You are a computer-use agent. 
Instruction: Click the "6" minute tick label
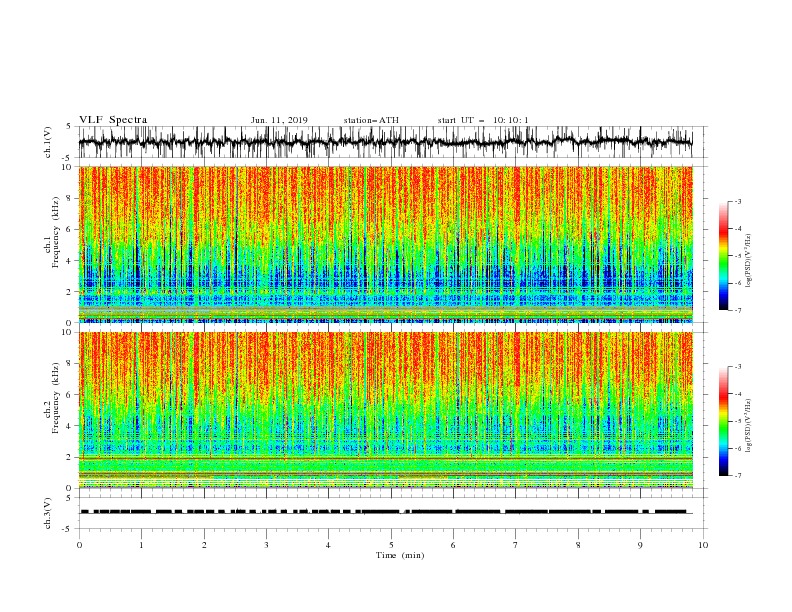453,545
